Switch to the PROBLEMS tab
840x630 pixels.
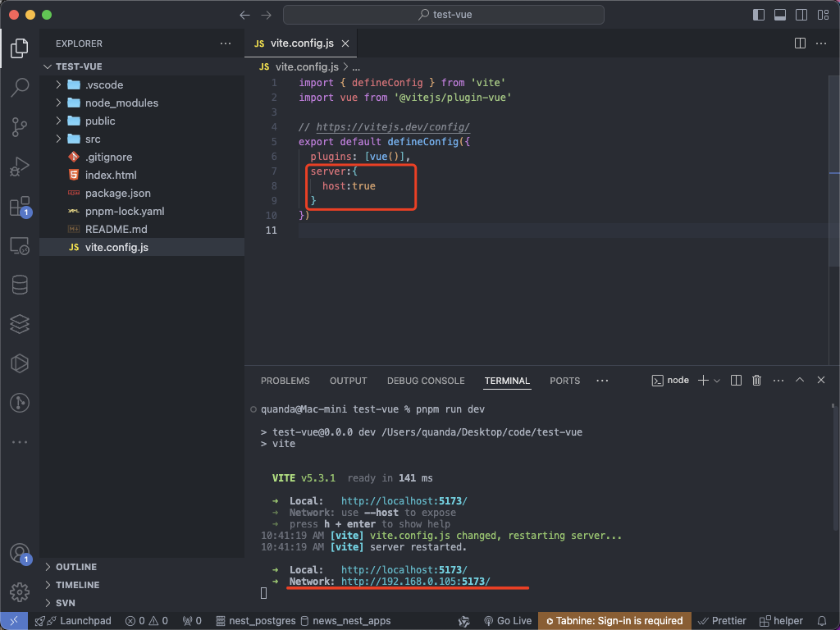click(x=285, y=381)
